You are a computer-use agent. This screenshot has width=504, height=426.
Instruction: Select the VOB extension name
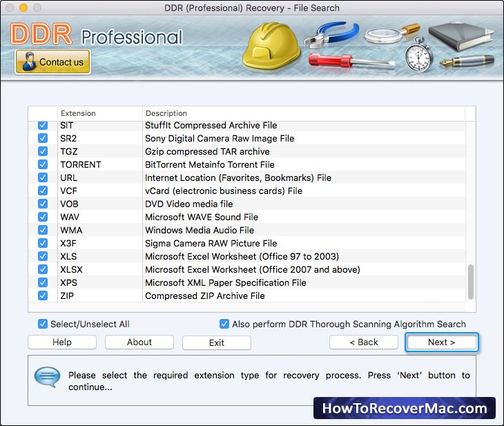tap(69, 204)
